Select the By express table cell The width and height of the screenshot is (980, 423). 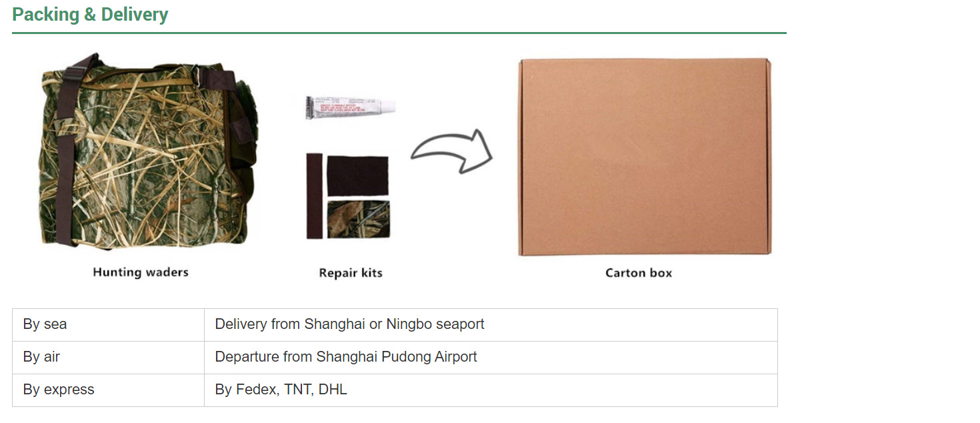tap(108, 390)
